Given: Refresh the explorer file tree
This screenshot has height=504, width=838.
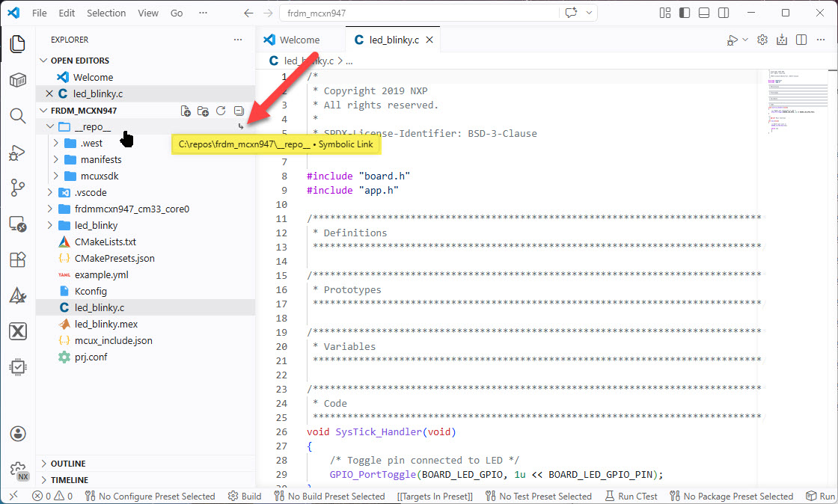Looking at the screenshot, I should click(x=221, y=111).
